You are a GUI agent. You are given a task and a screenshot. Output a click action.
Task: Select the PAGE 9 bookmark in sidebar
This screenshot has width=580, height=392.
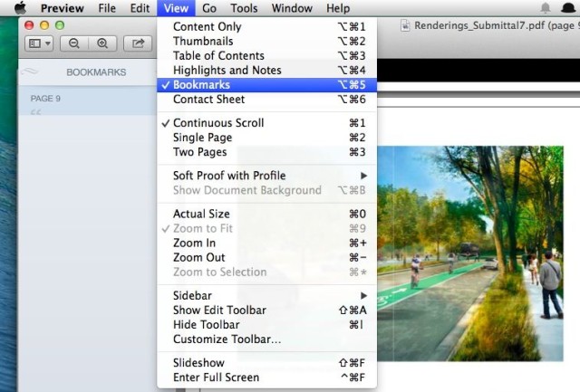tap(46, 98)
